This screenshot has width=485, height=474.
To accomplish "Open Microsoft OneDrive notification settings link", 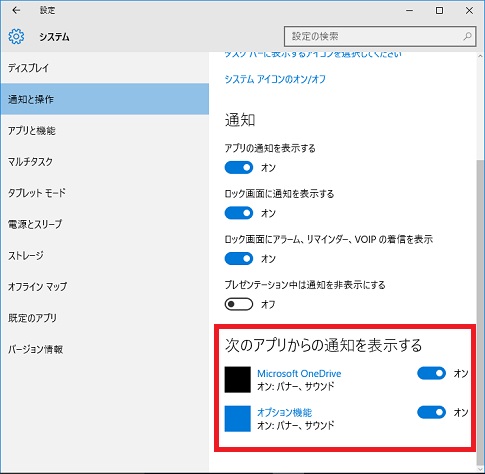I will [299, 373].
